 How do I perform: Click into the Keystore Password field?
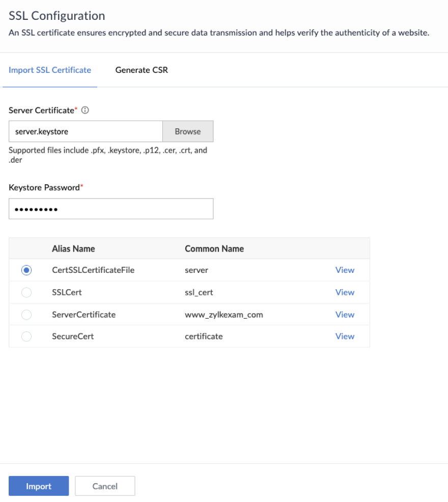(x=111, y=209)
